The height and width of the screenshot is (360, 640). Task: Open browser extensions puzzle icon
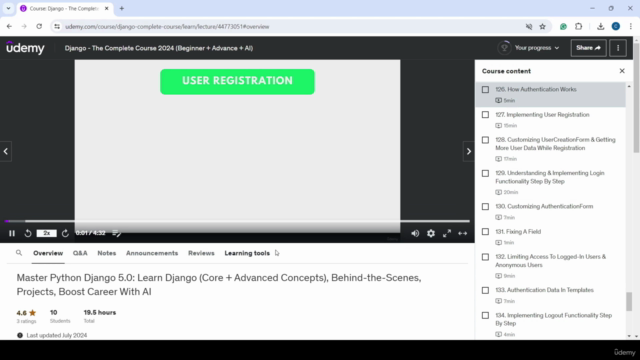click(x=578, y=27)
